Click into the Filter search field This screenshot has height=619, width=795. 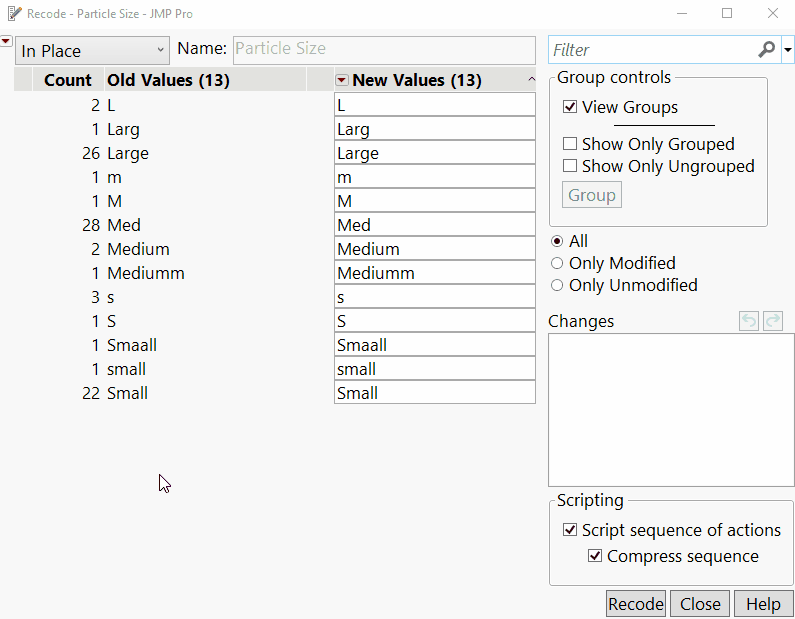[x=650, y=49]
